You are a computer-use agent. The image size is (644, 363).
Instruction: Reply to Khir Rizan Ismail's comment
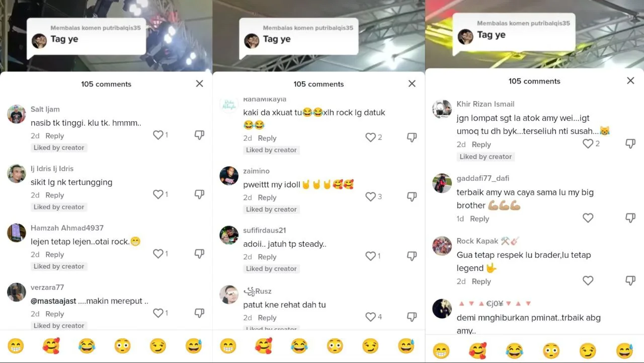(481, 144)
